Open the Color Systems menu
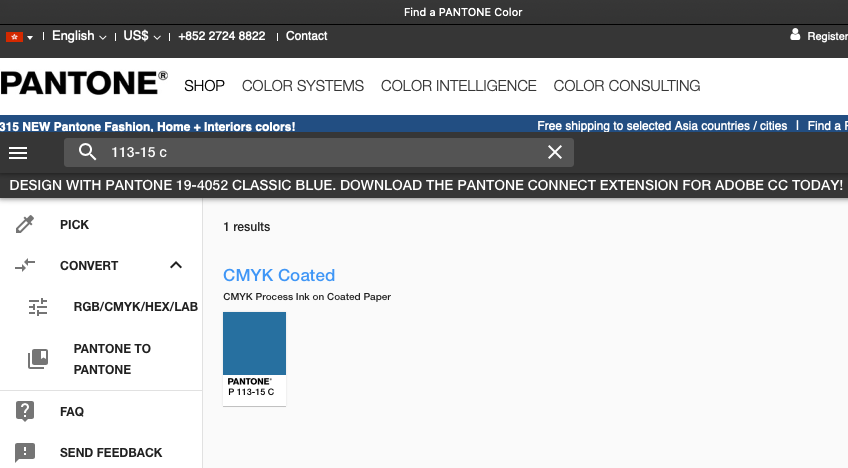This screenshot has height=468, width=848. tap(303, 86)
